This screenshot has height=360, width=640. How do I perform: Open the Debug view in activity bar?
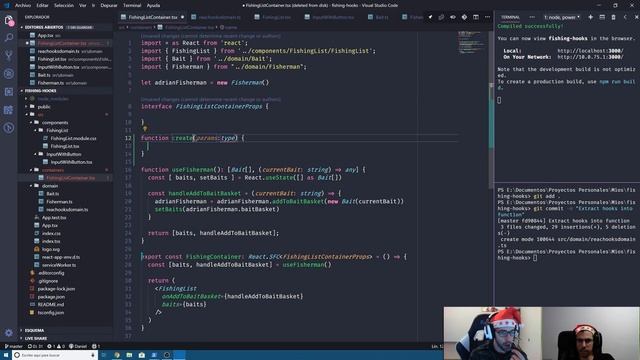[9, 74]
